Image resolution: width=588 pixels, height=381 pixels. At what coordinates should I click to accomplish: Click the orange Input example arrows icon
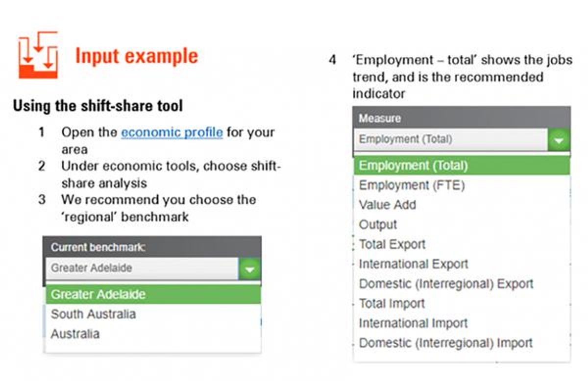[x=38, y=54]
